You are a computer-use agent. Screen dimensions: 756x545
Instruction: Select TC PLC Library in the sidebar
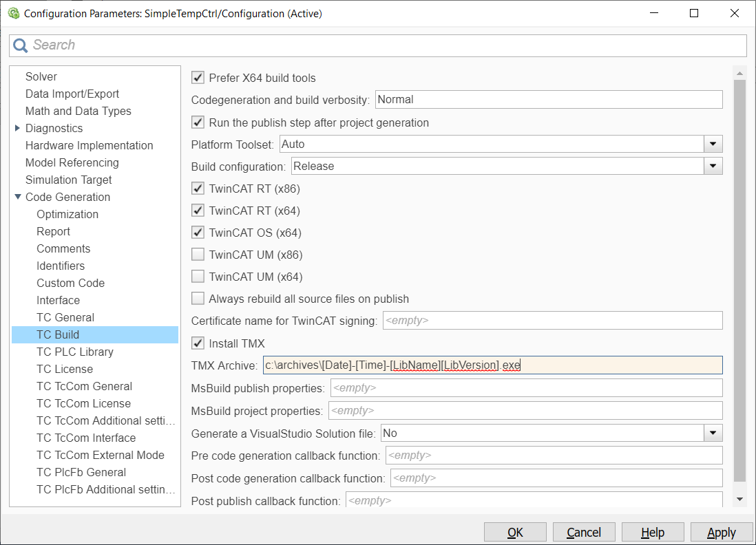pos(75,352)
